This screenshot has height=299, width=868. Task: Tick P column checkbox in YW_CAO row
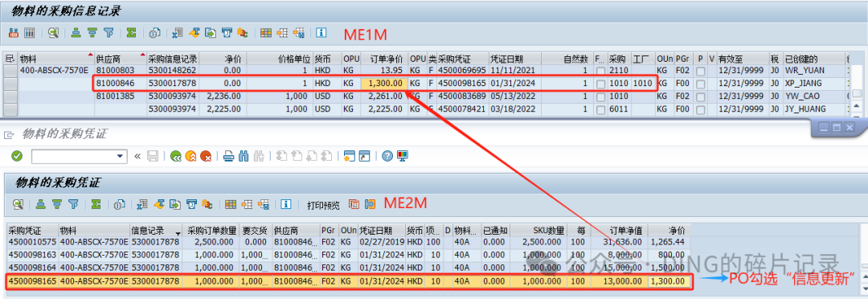coord(701,96)
